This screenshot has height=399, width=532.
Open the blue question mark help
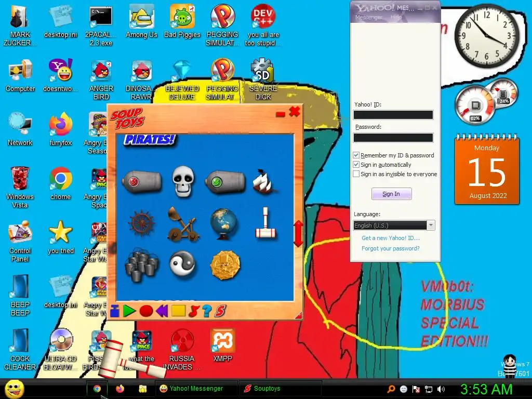coord(207,311)
